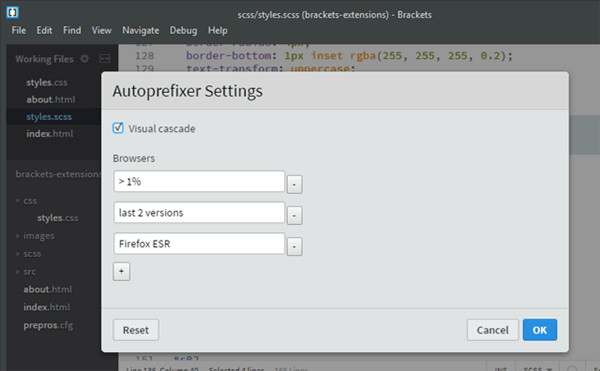Click the split view icon beside Working Files
Image resolution: width=600 pixels, height=371 pixels.
pyautogui.click(x=104, y=59)
